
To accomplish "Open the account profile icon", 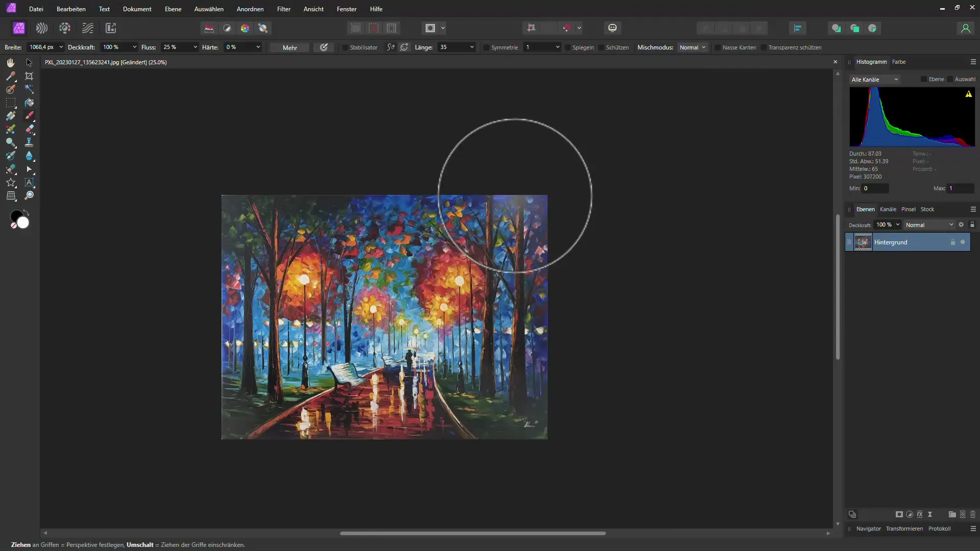I will pos(965,28).
